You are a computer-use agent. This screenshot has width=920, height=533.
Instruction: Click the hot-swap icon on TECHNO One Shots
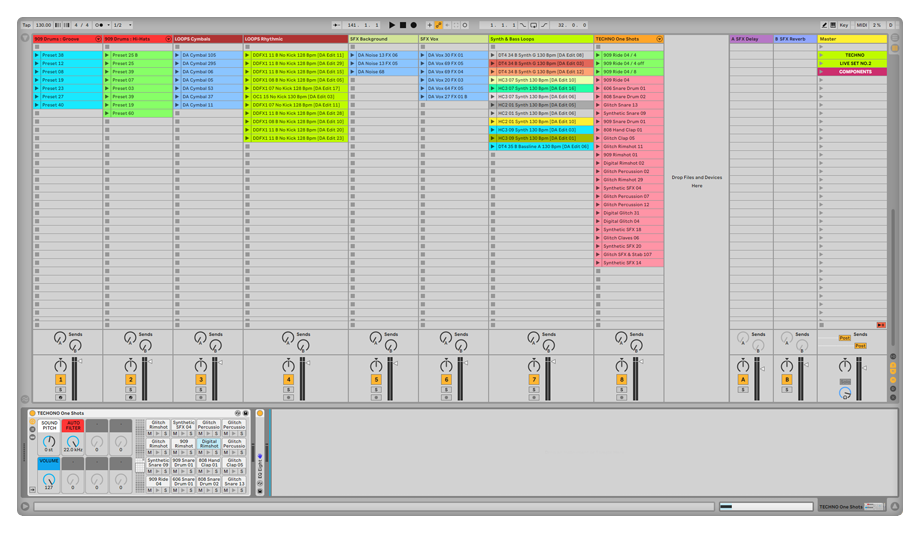coord(238,413)
